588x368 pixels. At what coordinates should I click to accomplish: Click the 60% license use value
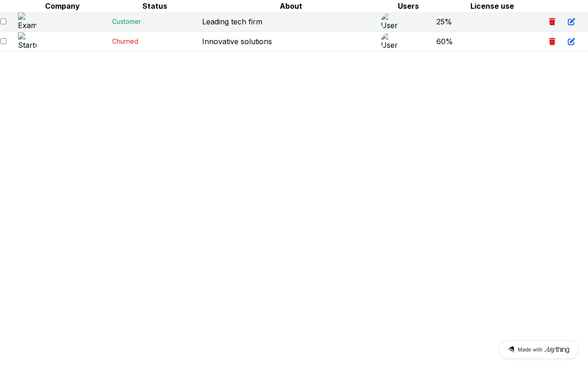(444, 41)
